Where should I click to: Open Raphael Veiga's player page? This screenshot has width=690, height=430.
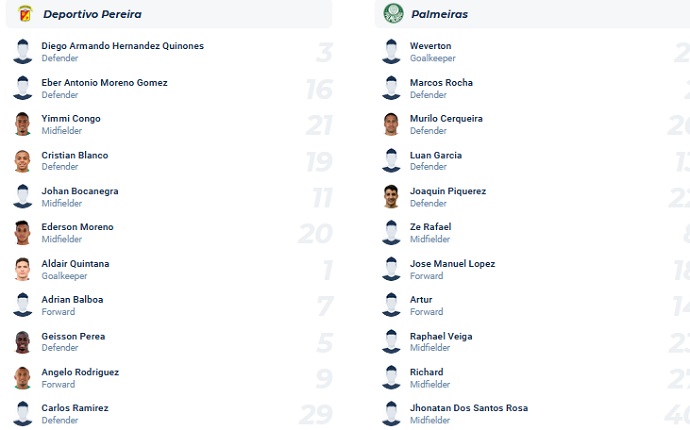coord(440,336)
